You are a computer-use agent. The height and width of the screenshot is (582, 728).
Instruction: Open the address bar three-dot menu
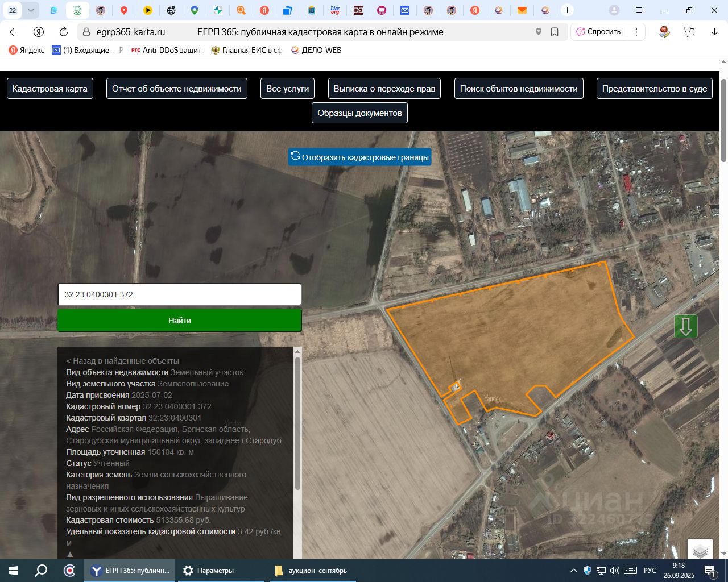[636, 32]
